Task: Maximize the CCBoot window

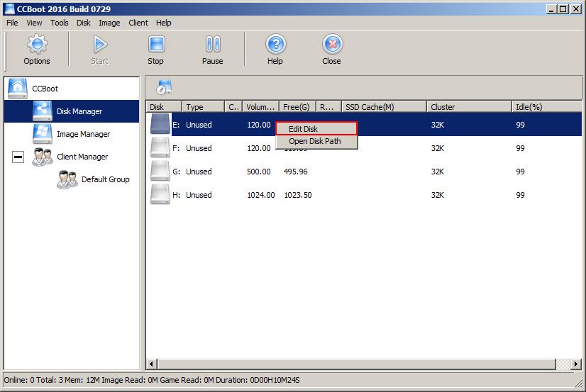Action: (563, 9)
